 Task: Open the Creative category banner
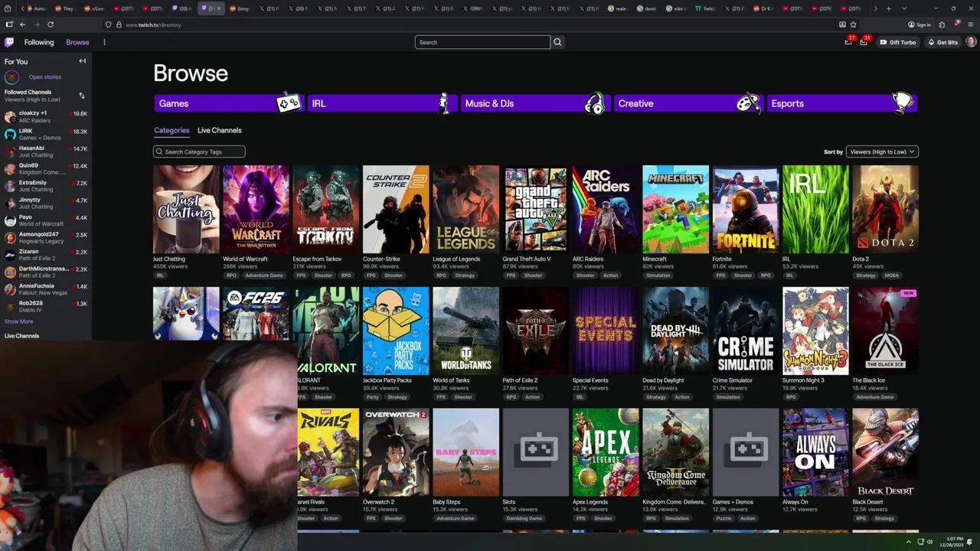688,103
